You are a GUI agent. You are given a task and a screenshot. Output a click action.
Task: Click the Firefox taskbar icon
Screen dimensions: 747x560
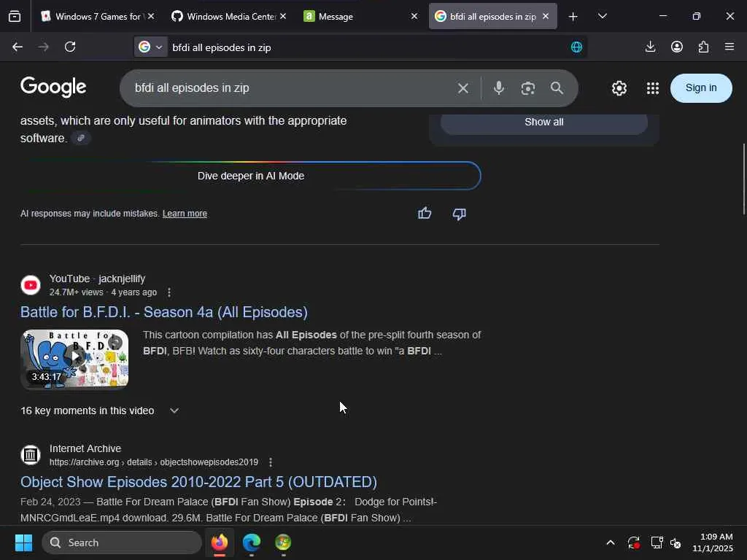(220, 542)
